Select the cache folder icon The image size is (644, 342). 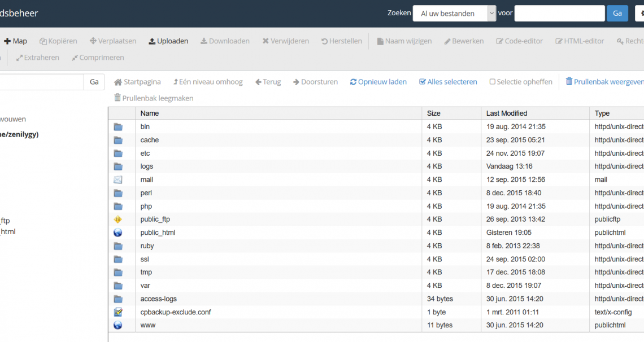(x=118, y=140)
